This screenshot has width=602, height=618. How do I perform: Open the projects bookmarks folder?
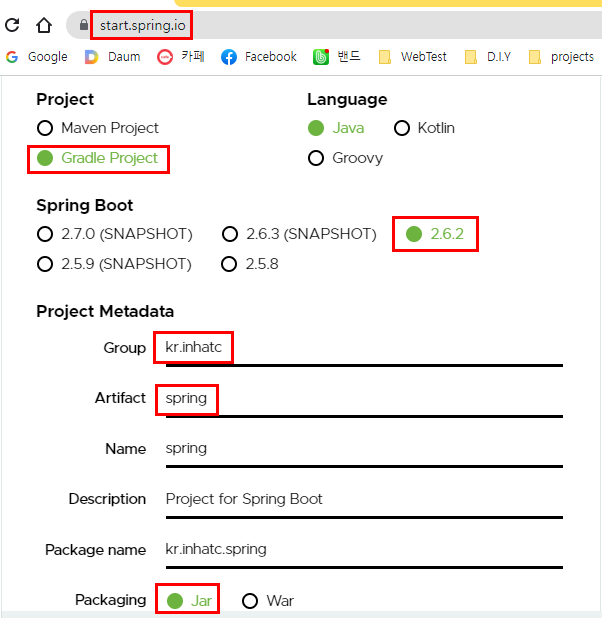[x=561, y=57]
